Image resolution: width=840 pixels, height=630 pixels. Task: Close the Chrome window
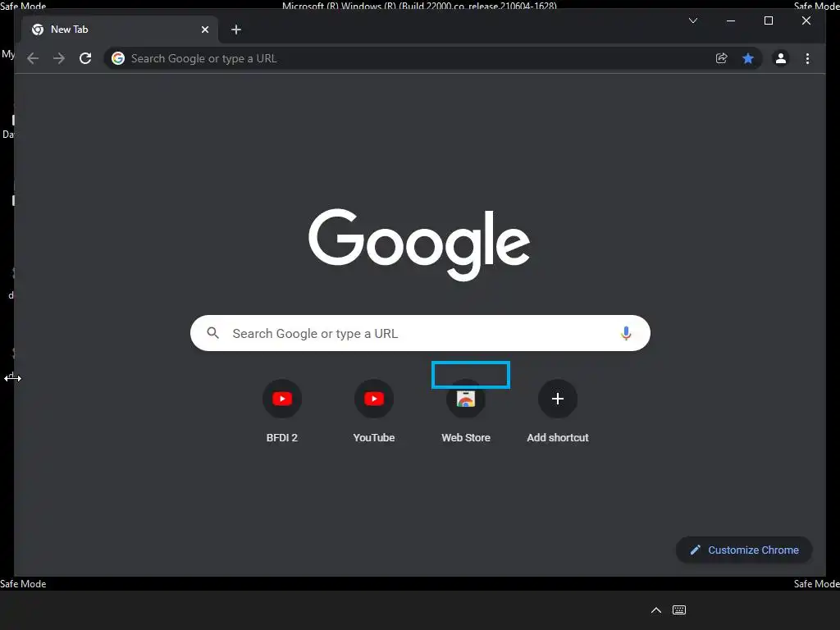point(806,21)
